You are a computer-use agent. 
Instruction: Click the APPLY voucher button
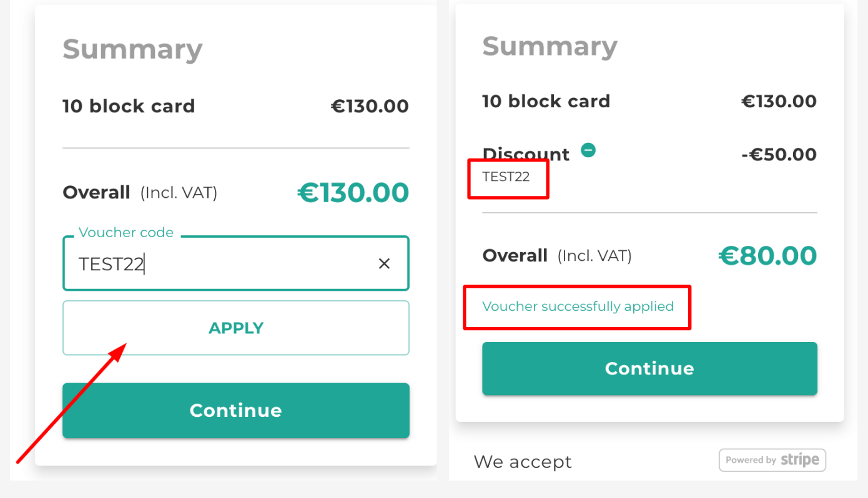point(235,328)
